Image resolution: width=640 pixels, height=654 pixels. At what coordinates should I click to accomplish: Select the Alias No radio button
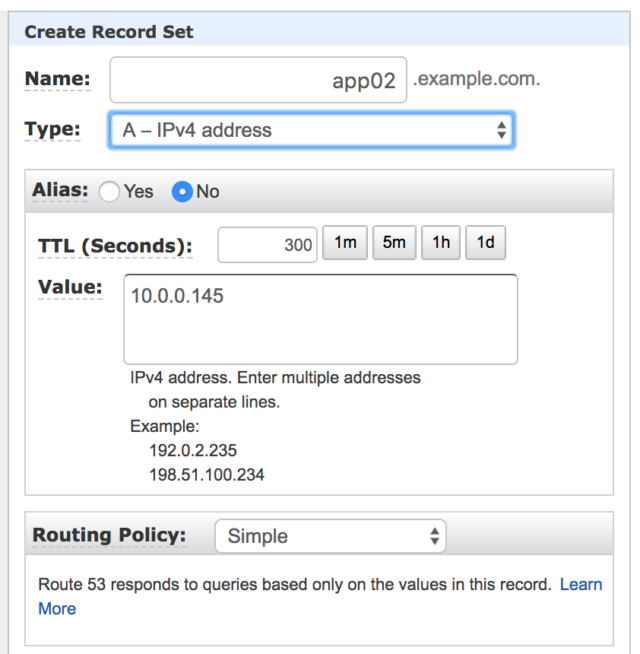pos(182,192)
